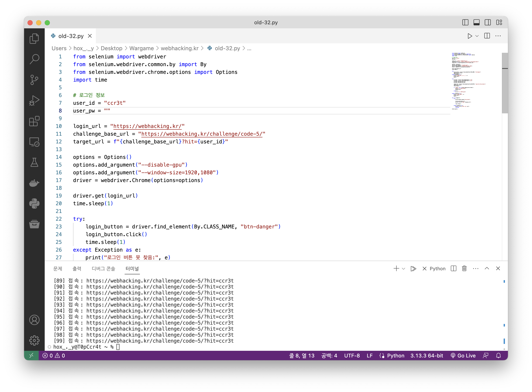Click the webhacking.kr breadcrumb folder

click(180, 48)
